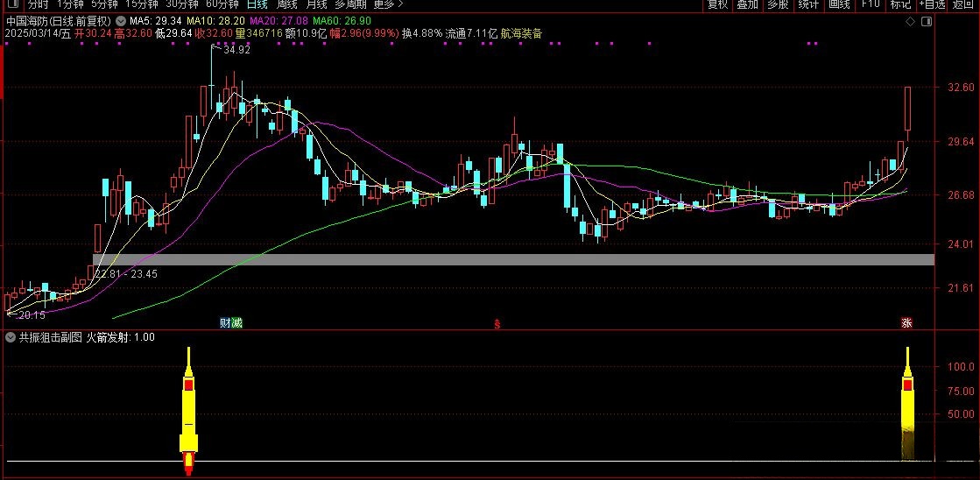Click the 复权 button

click(x=717, y=4)
